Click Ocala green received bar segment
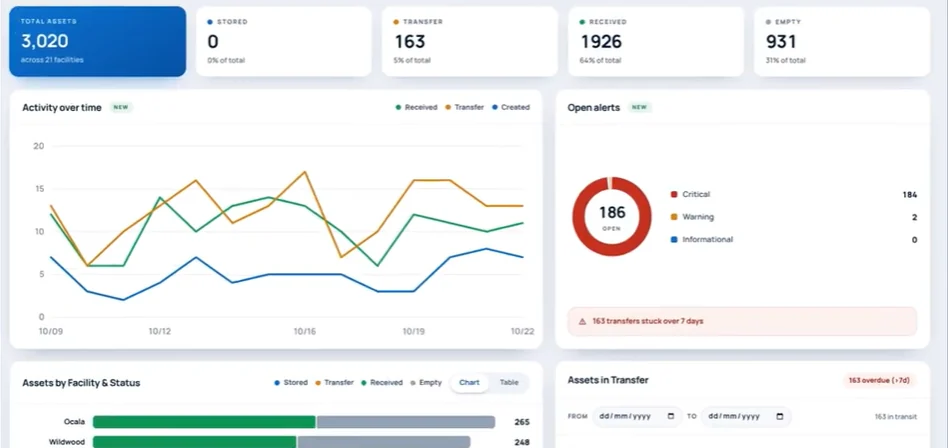Image resolution: width=948 pixels, height=448 pixels. (x=204, y=422)
